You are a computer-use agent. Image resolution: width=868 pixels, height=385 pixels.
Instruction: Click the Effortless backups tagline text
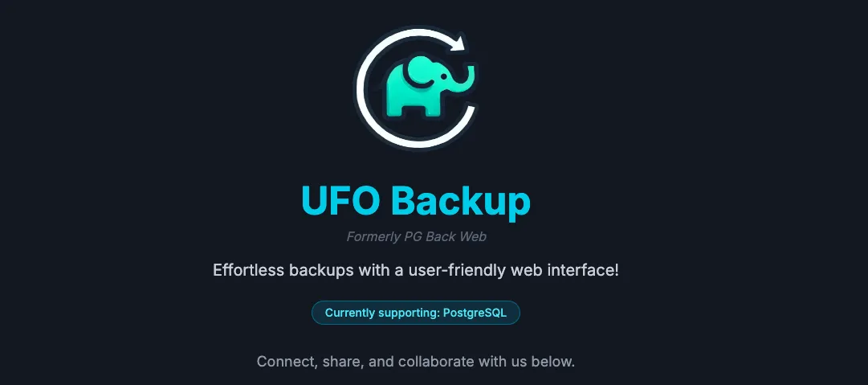(x=416, y=271)
